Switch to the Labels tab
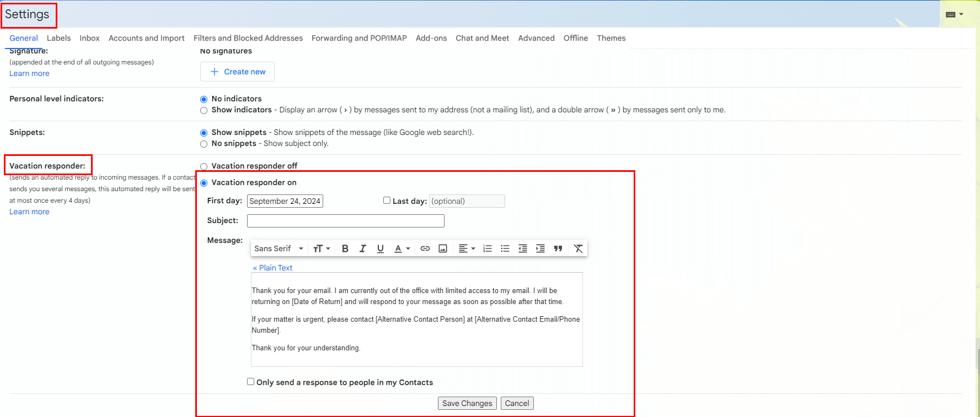This screenshot has width=980, height=417. coord(58,38)
